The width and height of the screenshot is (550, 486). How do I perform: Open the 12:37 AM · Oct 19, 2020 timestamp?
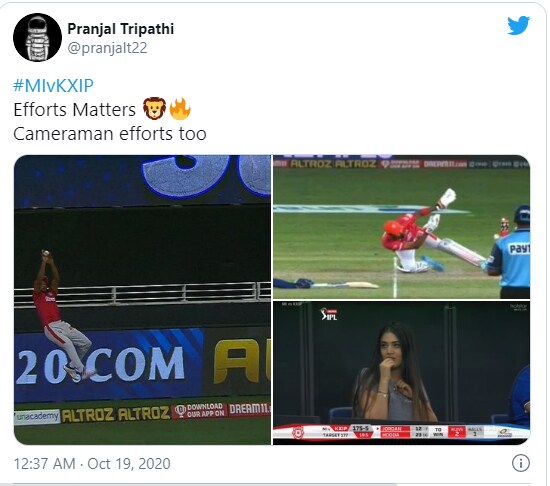92,464
